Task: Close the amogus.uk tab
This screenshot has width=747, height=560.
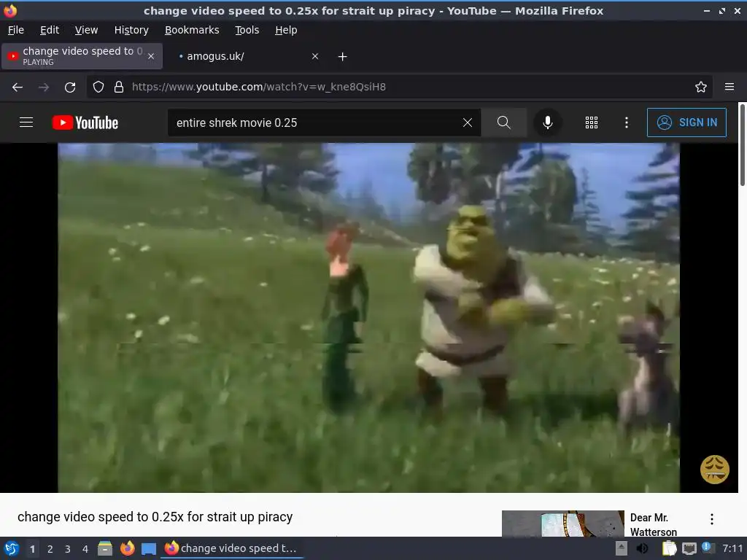Action: point(315,56)
